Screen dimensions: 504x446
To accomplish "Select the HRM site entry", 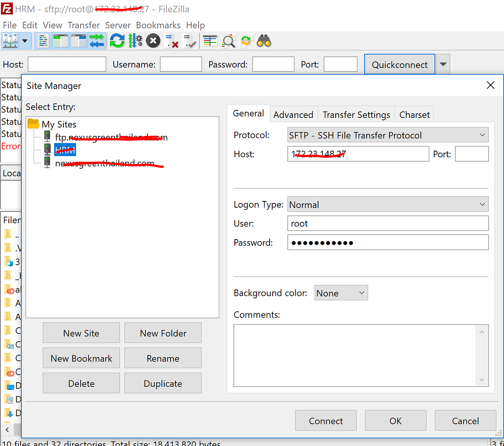I will (65, 149).
